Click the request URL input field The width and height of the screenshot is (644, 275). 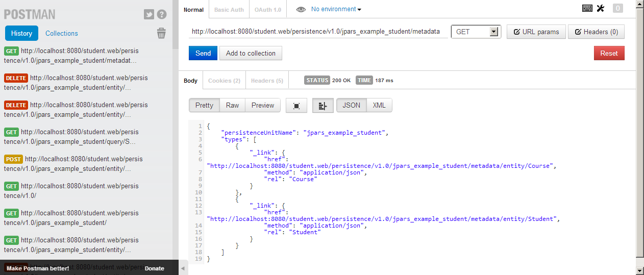[x=318, y=32]
